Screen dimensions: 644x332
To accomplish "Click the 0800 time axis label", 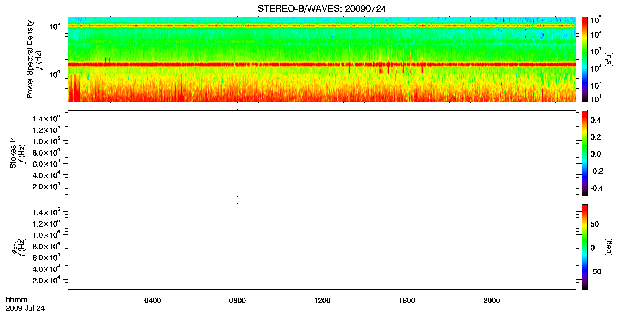I will click(x=237, y=301).
